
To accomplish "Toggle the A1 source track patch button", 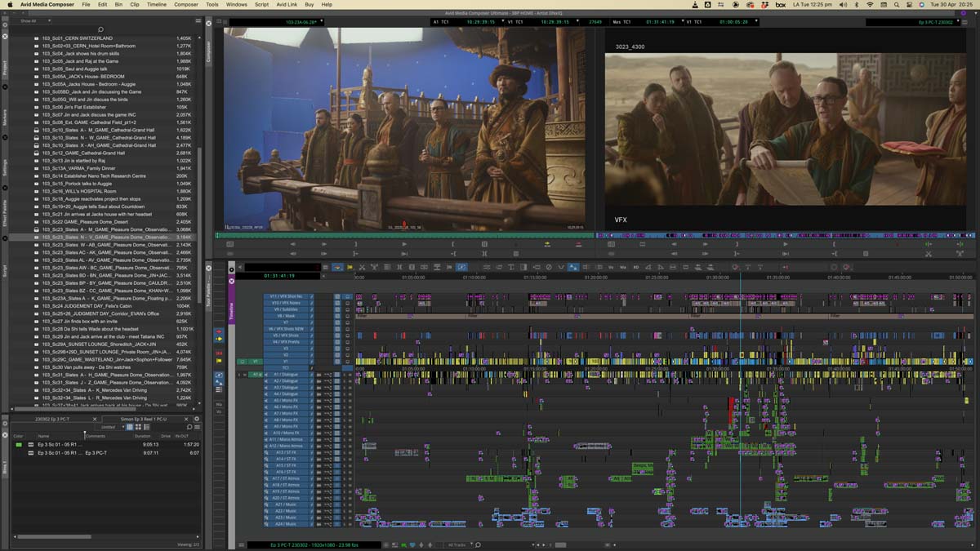I will [x=254, y=375].
